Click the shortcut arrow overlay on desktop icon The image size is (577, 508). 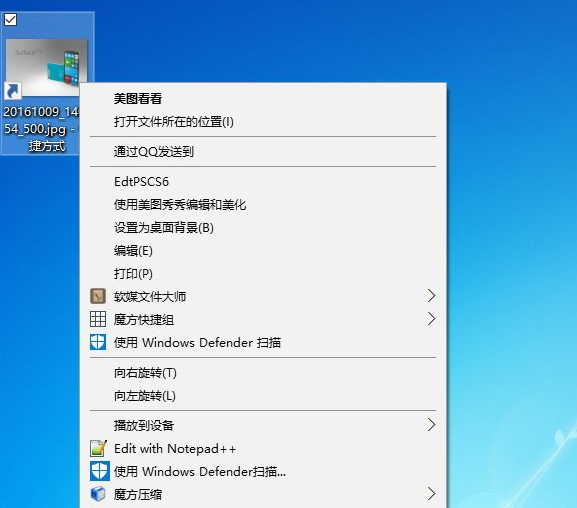point(13,91)
